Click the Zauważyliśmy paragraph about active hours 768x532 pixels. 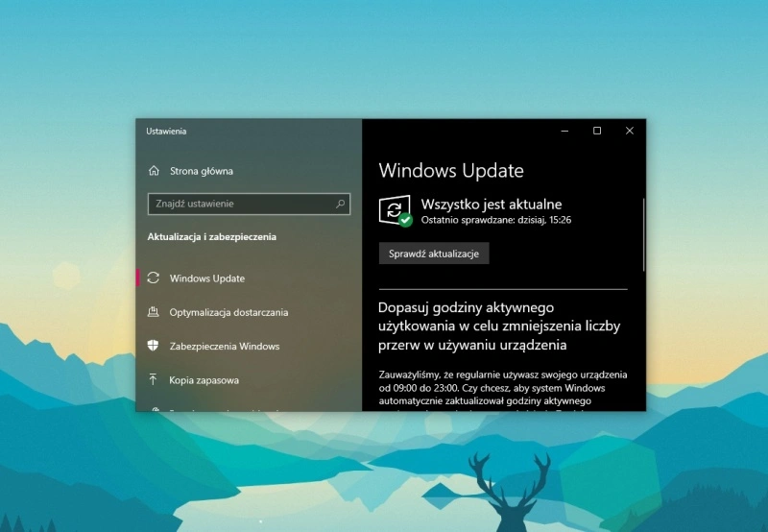(x=503, y=392)
